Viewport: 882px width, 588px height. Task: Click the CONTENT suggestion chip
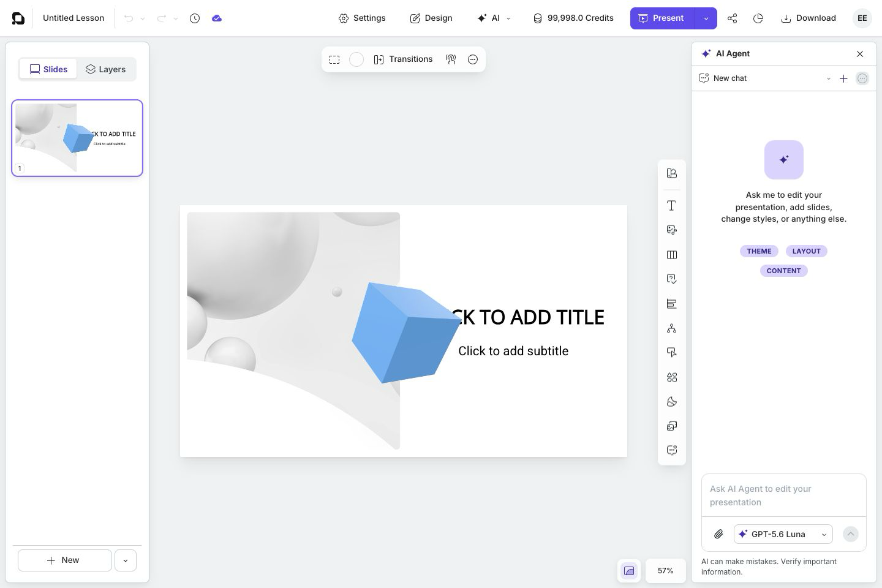[783, 271]
